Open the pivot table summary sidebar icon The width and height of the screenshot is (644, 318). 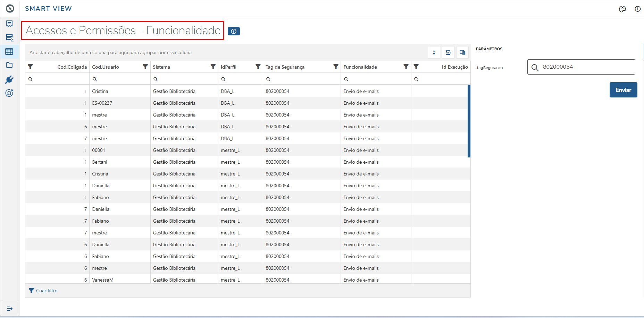9,37
